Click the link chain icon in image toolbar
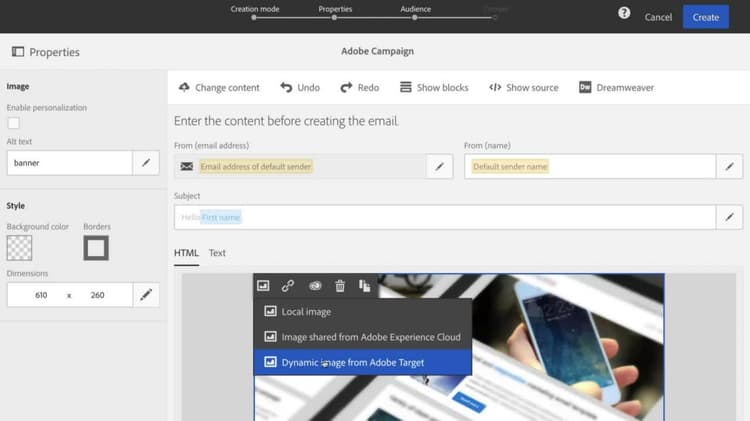The width and height of the screenshot is (750, 421). pyautogui.click(x=287, y=286)
